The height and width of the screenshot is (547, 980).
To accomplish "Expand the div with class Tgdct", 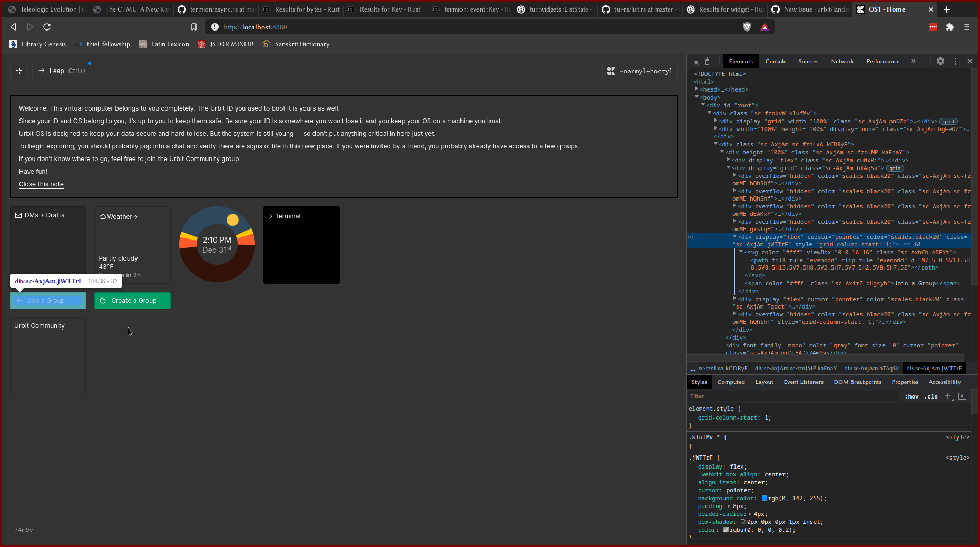I will (x=734, y=299).
